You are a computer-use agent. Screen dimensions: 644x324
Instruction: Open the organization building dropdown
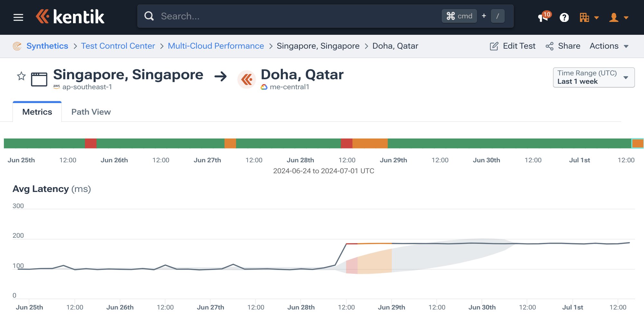click(x=589, y=17)
